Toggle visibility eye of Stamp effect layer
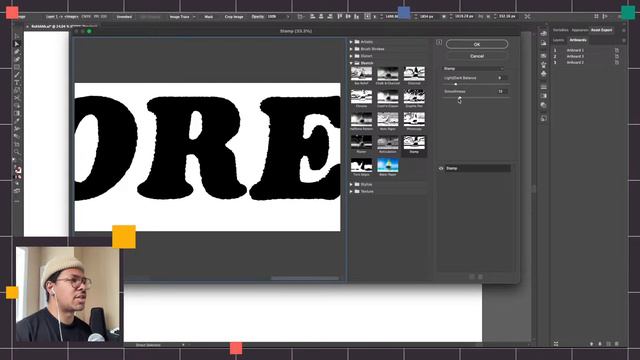This screenshot has width=640, height=360. point(441,168)
